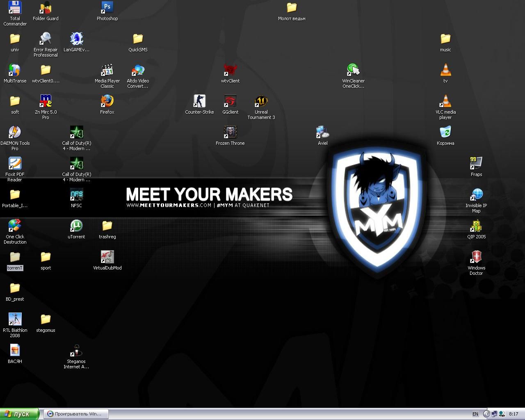This screenshot has height=420, width=525.
Task: Click the Foxit PDF Reader icon
Action: coord(15,163)
